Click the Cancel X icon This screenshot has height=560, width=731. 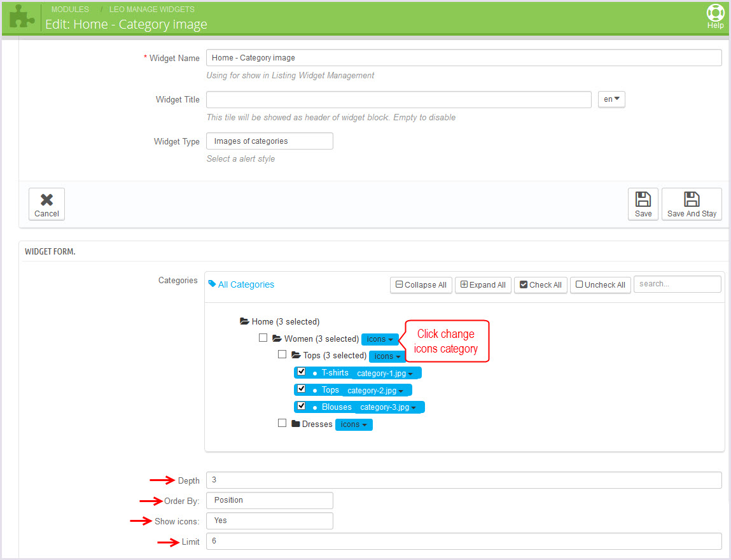[x=46, y=199]
